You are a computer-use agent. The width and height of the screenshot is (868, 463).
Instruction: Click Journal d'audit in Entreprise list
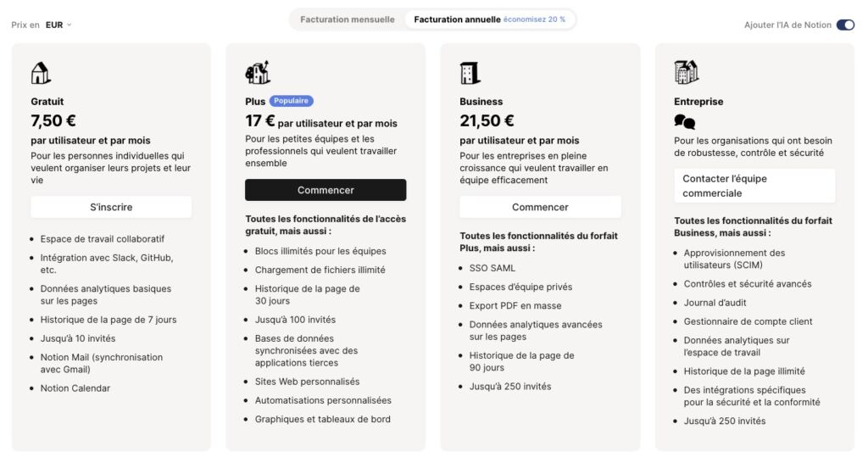tap(715, 303)
